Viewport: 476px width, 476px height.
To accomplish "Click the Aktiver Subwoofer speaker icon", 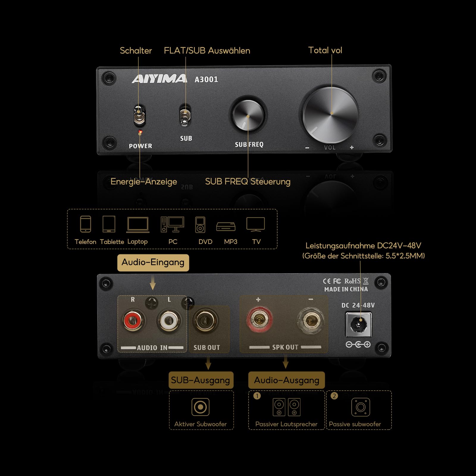I will [201, 407].
